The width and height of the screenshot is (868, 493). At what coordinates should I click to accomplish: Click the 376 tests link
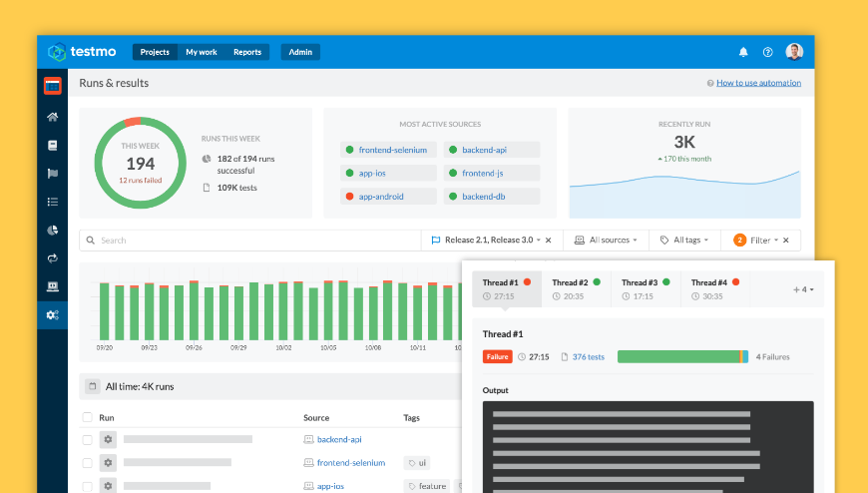coord(588,356)
